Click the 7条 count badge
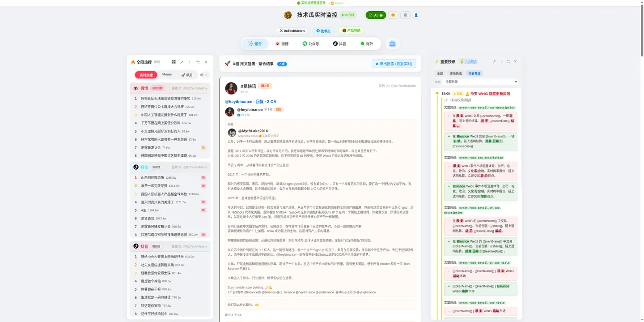This screenshot has width=644, height=322. point(282,64)
